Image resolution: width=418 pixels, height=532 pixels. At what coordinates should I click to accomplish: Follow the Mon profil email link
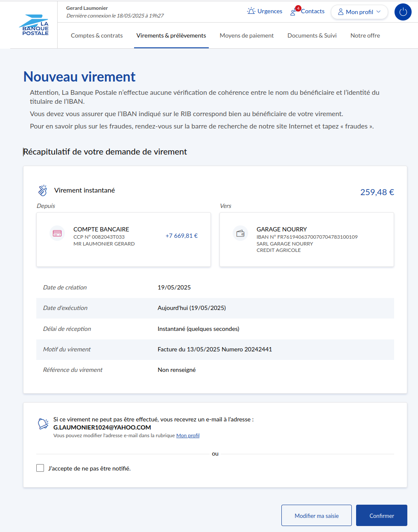pos(188,436)
